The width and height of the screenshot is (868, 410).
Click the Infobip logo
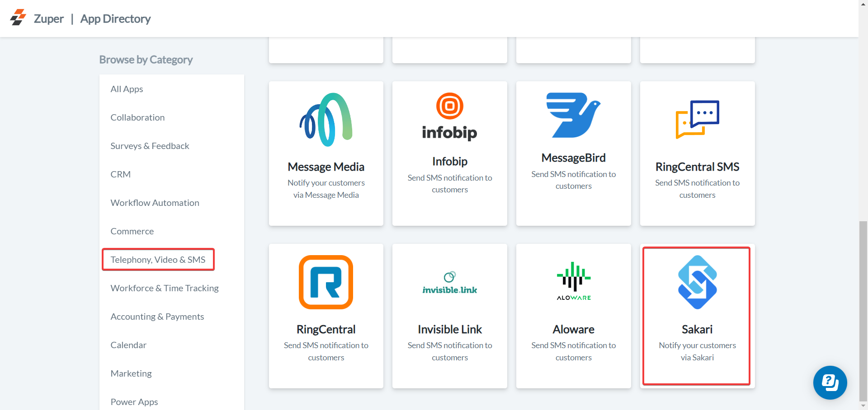click(x=450, y=117)
